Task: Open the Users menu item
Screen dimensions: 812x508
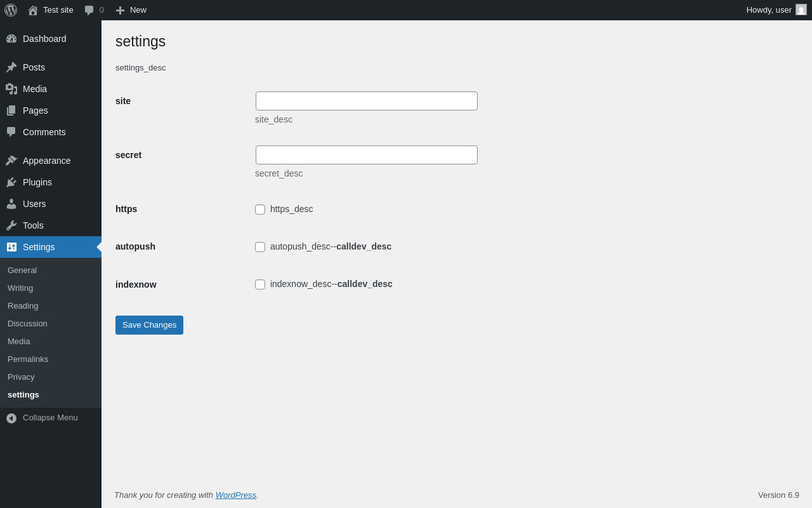Action: click(x=34, y=204)
